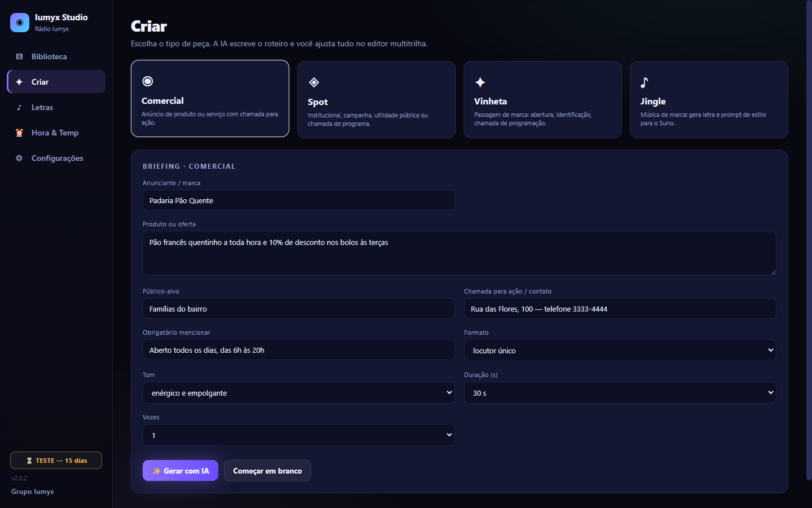812x508 pixels.
Task: Click the Letras music note icon
Action: [x=19, y=107]
